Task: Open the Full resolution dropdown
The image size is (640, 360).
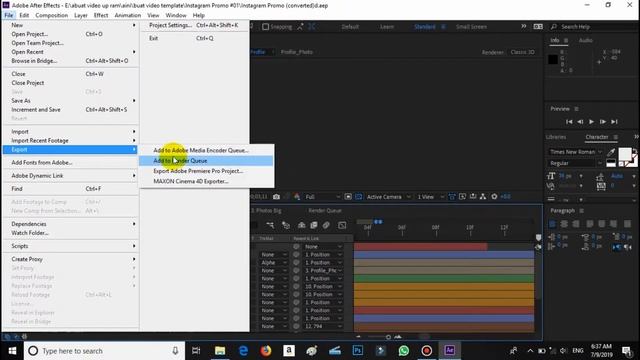Action: (322, 197)
